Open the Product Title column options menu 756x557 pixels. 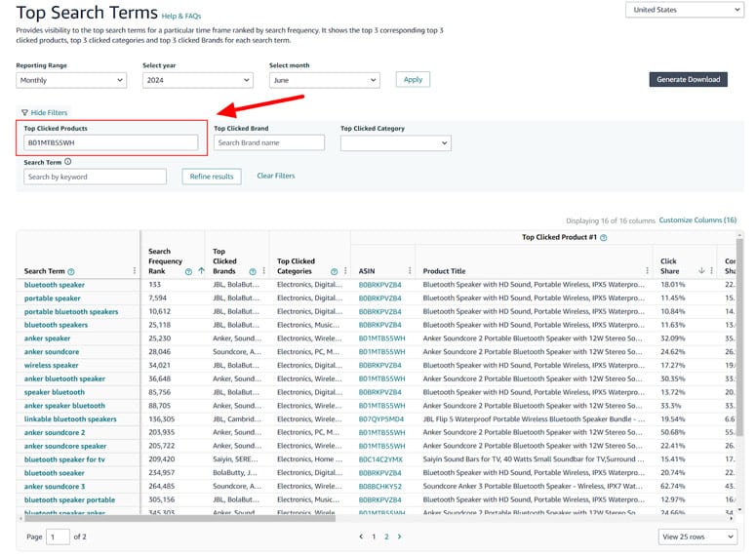[x=648, y=271]
